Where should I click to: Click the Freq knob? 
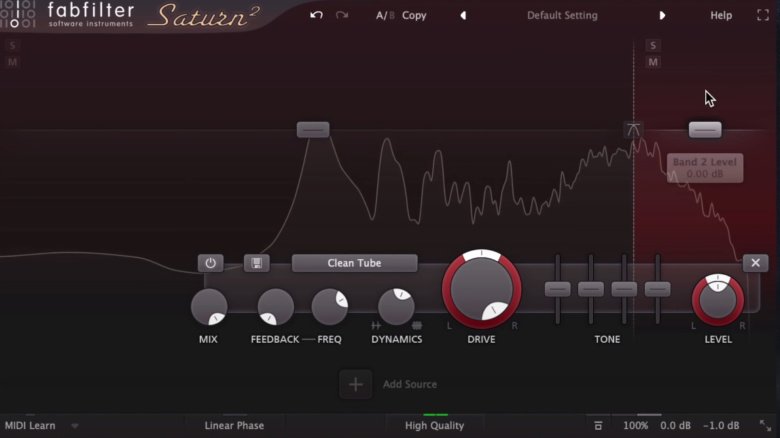330,307
